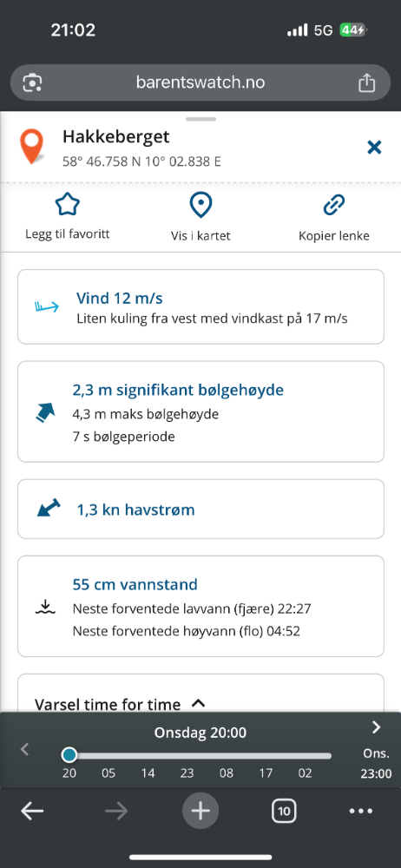Image resolution: width=401 pixels, height=868 pixels.
Task: Select the 14 mark on the timeline
Action: coord(148,773)
